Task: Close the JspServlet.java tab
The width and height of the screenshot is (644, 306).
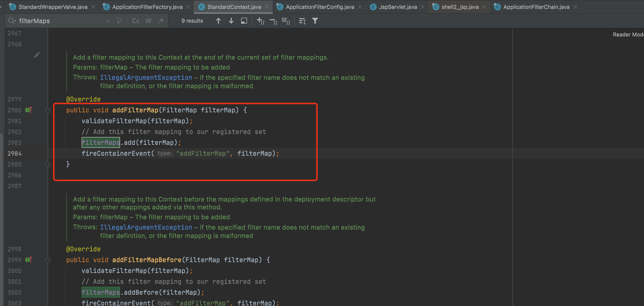Action: click(x=423, y=7)
